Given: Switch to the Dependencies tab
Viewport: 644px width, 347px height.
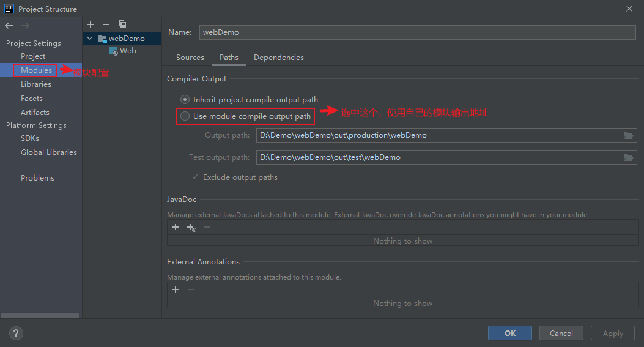Looking at the screenshot, I should pos(278,57).
